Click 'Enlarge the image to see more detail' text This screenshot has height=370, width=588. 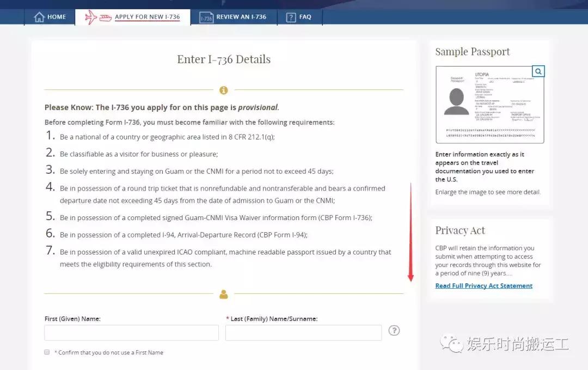point(488,192)
